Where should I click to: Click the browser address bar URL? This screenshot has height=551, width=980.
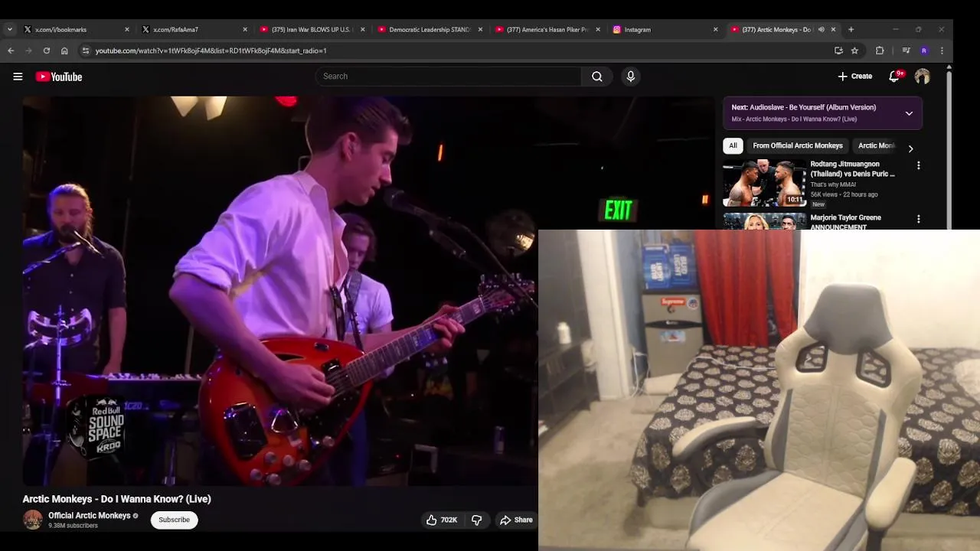pyautogui.click(x=211, y=51)
